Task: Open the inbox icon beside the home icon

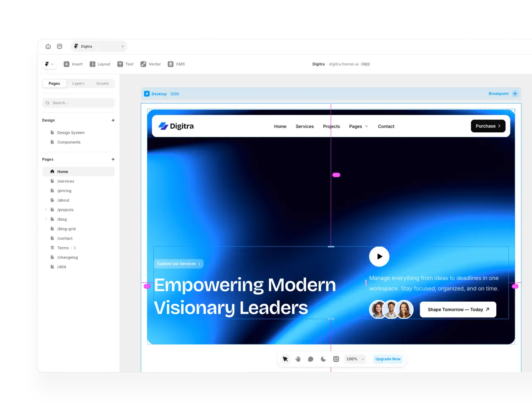Action: [60, 46]
